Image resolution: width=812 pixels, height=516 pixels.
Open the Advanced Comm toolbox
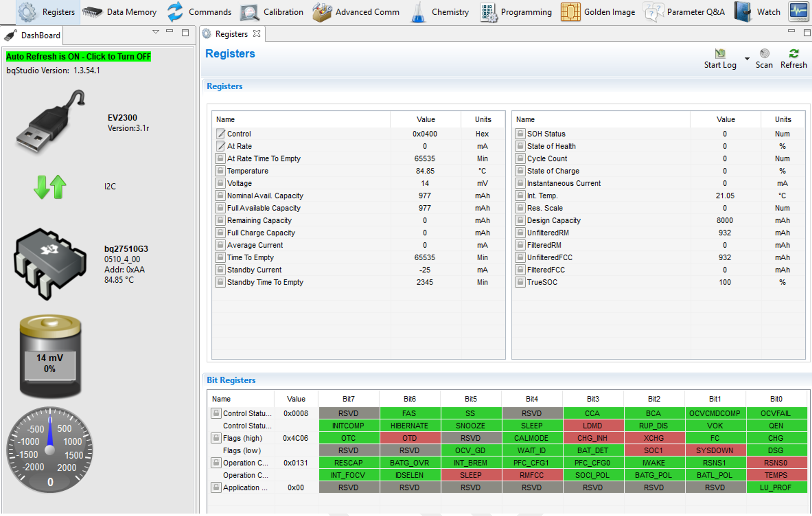pos(322,12)
